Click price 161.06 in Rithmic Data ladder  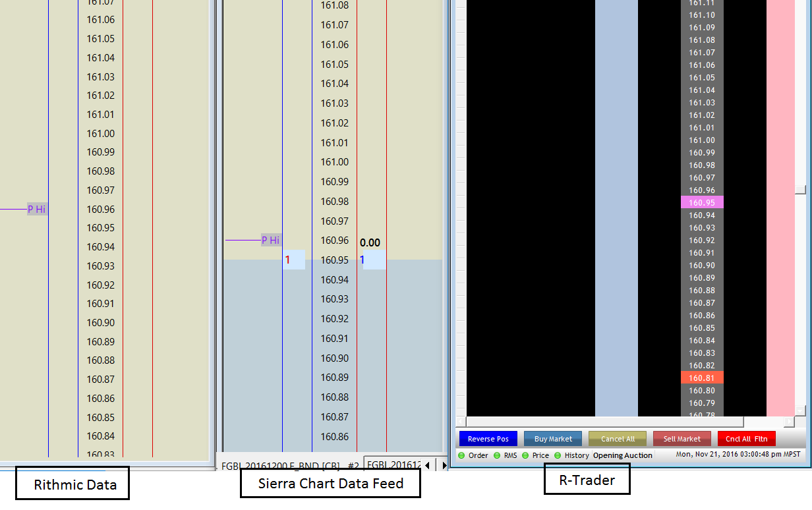pos(101,20)
